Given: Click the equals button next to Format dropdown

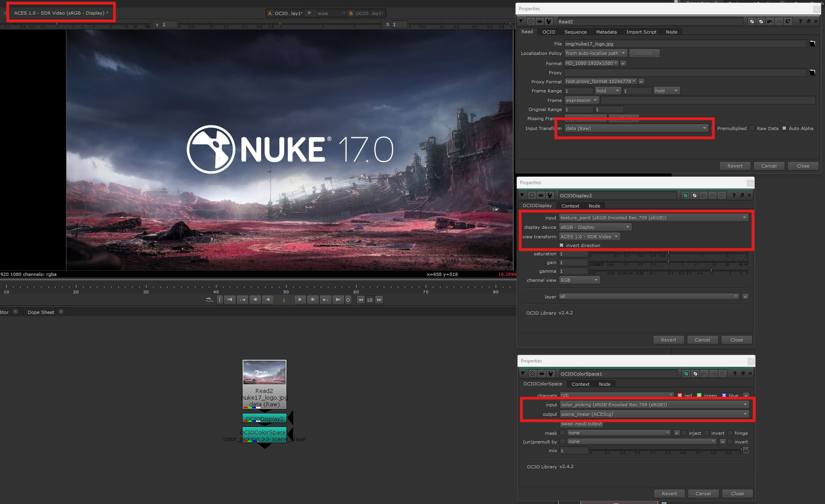Looking at the screenshot, I should (623, 63).
